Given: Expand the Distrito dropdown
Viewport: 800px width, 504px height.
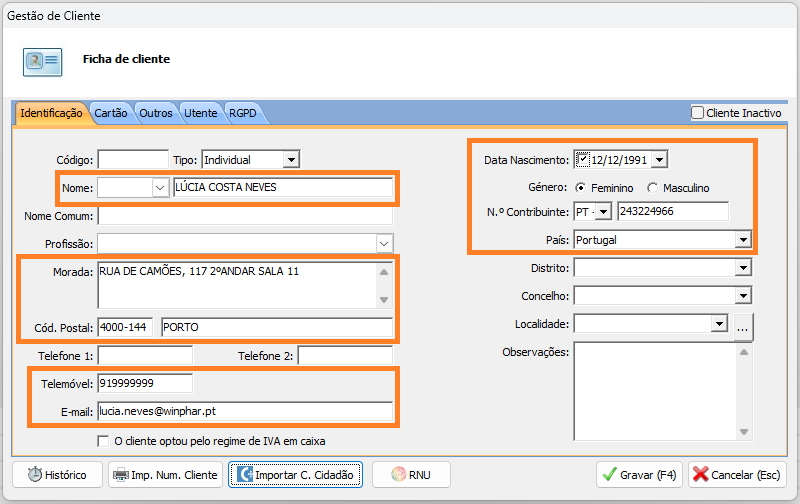Looking at the screenshot, I should pos(742,268).
